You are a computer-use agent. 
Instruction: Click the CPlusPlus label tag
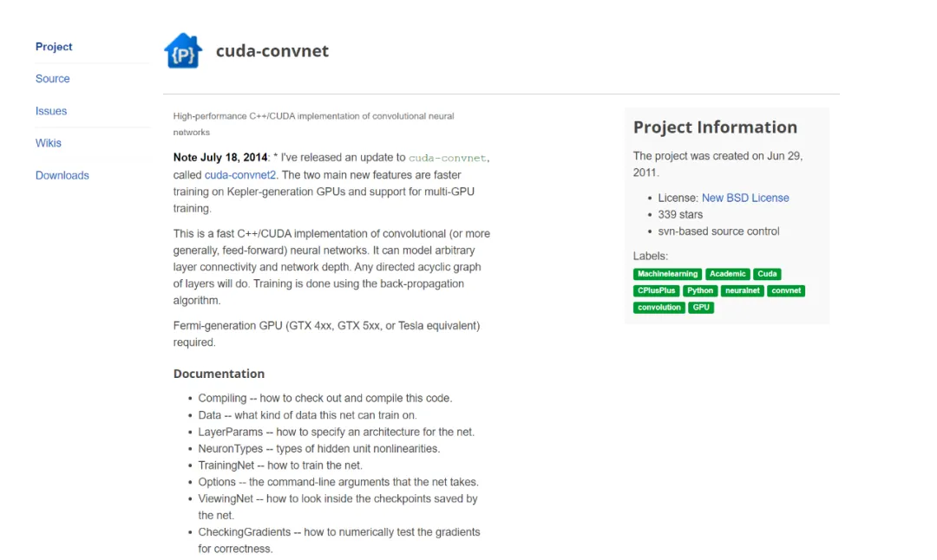tap(656, 290)
